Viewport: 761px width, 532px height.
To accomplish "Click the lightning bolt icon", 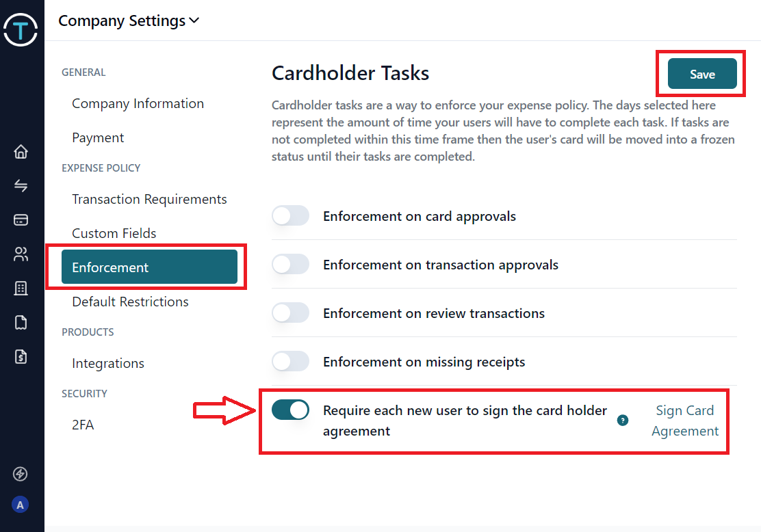I will click(20, 474).
